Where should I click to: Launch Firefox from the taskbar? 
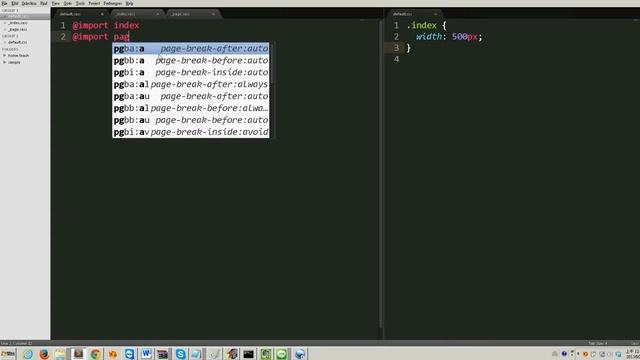tap(44, 354)
